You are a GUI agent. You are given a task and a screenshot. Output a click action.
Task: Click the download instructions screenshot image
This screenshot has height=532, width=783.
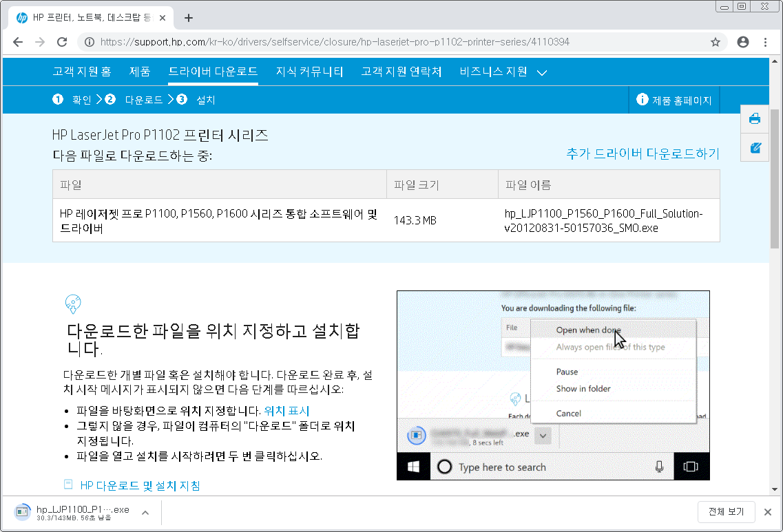pos(553,385)
